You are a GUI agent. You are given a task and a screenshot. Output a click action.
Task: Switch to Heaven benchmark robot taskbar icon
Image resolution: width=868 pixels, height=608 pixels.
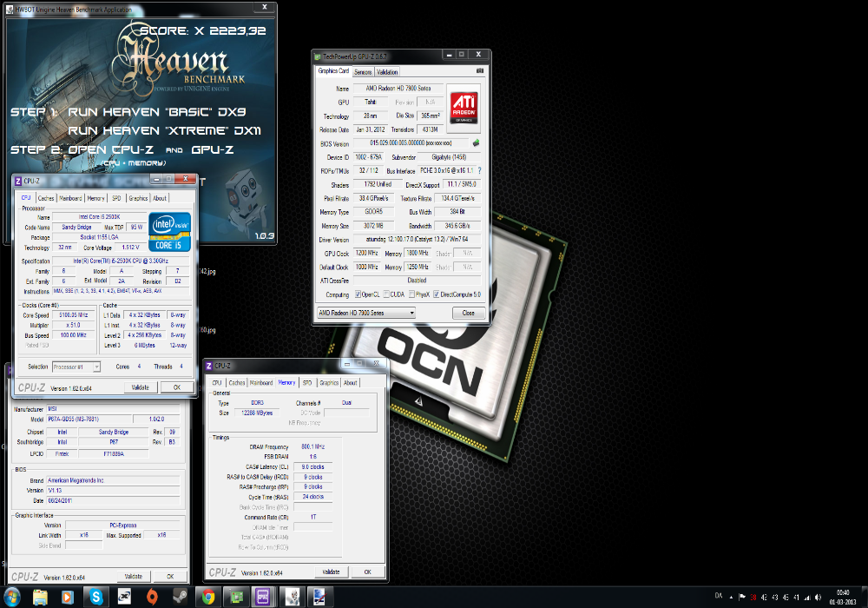[293, 597]
